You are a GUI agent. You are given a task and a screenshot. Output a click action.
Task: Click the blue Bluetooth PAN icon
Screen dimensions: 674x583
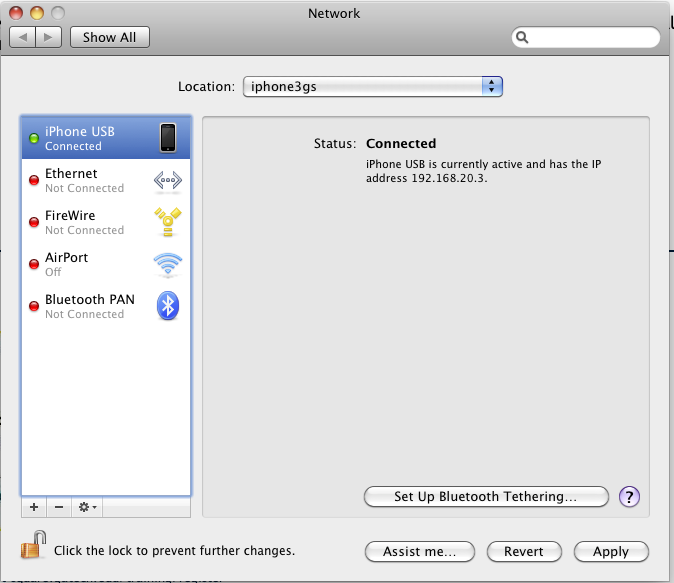pyautogui.click(x=168, y=306)
